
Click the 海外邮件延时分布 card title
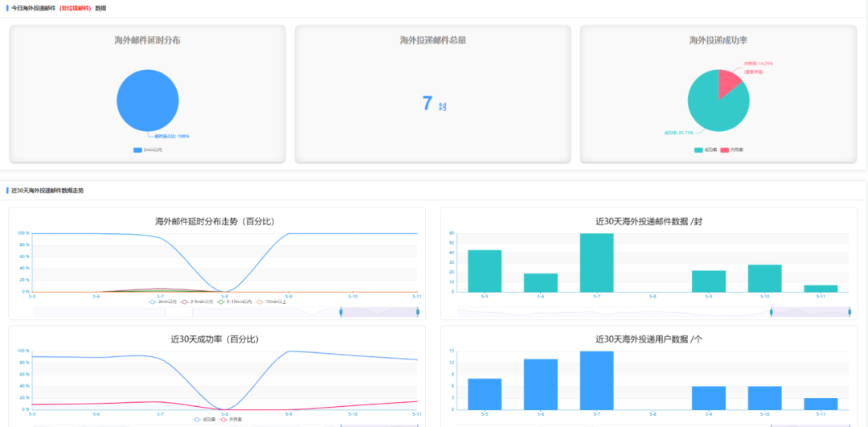[147, 40]
